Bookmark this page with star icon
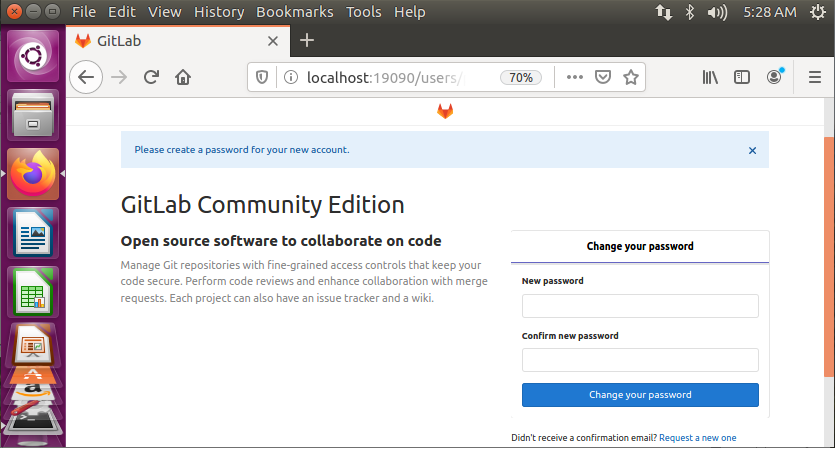This screenshot has height=449, width=835. (x=631, y=77)
